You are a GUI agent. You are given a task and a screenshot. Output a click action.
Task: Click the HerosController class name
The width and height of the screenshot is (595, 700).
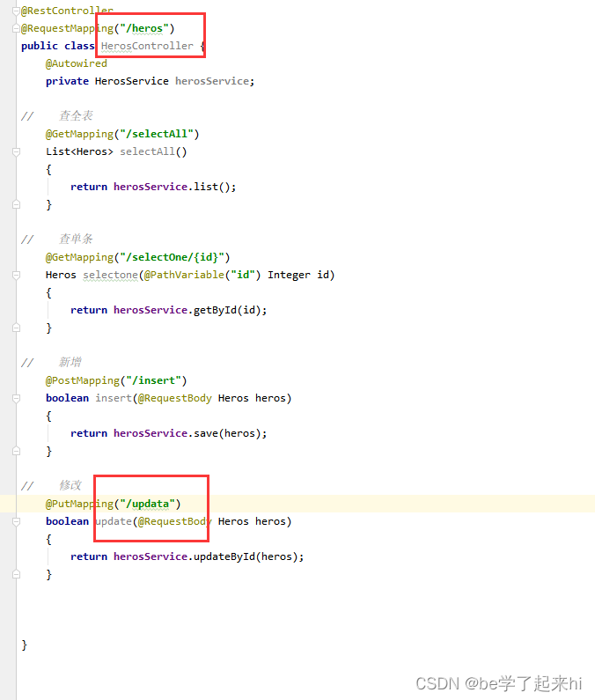tap(147, 46)
